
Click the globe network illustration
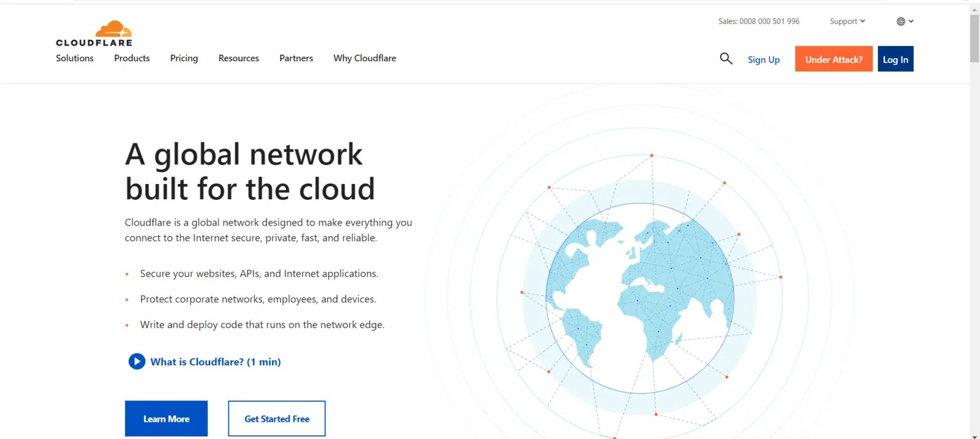640,298
